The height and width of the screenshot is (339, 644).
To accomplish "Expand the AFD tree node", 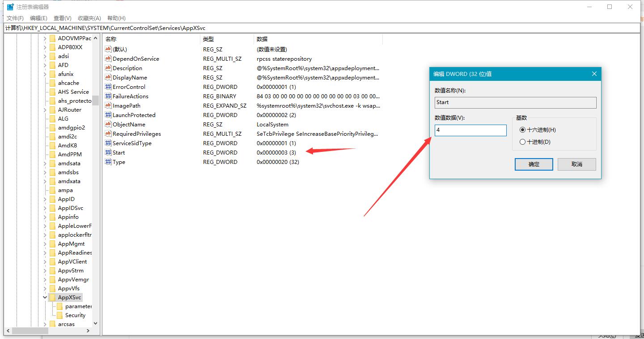I will point(45,65).
